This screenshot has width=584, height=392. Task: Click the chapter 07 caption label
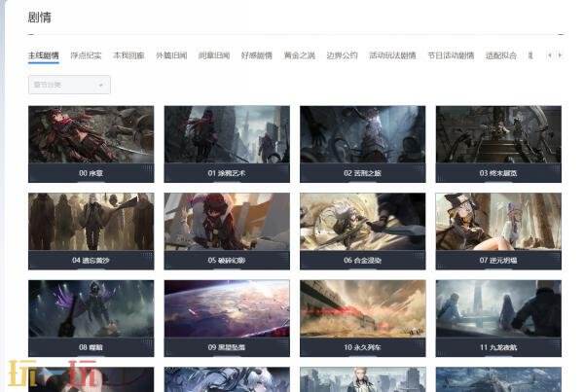coord(498,261)
